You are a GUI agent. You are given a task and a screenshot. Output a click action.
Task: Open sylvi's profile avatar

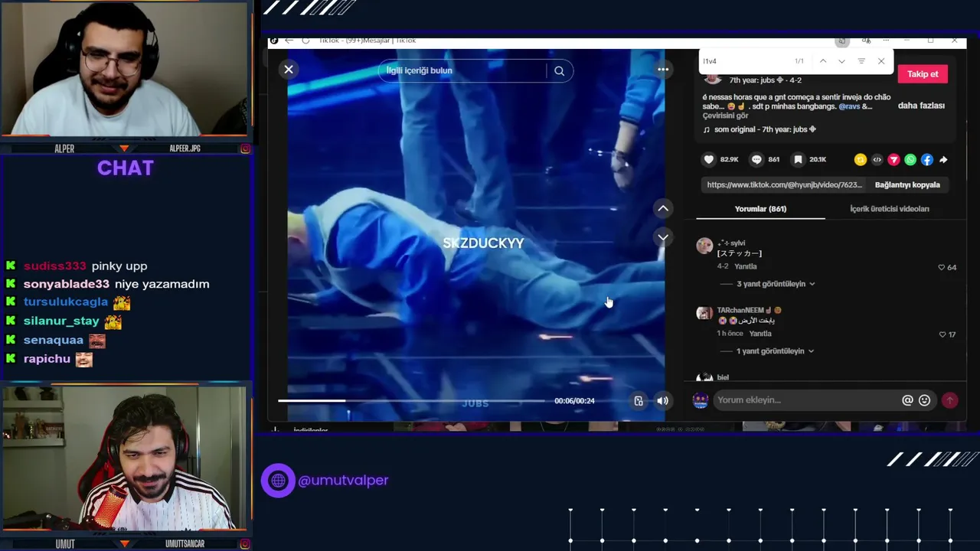[x=704, y=246]
